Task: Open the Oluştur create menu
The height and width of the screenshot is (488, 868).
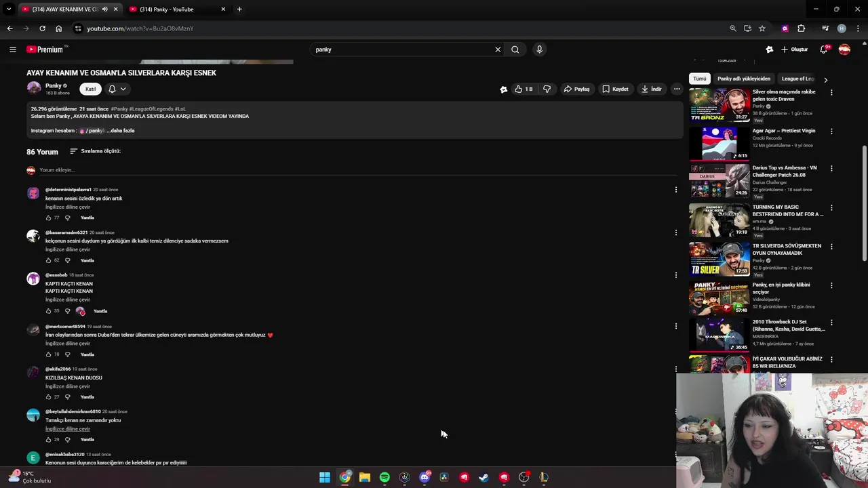Action: pyautogui.click(x=795, y=49)
